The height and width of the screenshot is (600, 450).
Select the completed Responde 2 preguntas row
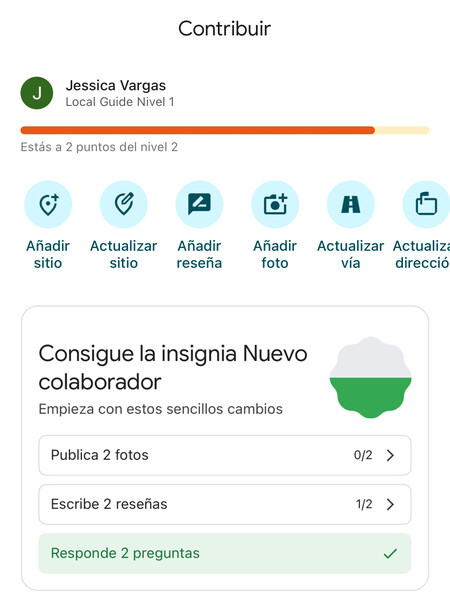click(x=225, y=553)
